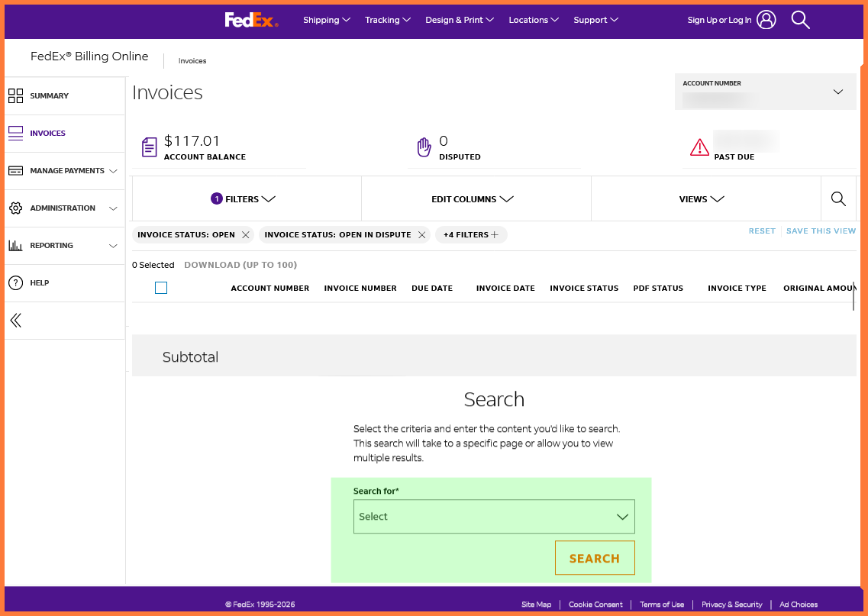Sort by Invoice Type column header
868x616 pixels.
click(737, 289)
